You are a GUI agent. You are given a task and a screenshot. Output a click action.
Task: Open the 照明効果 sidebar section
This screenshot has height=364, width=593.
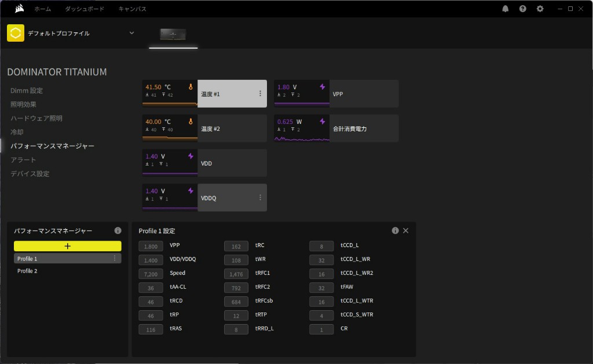[x=23, y=104]
